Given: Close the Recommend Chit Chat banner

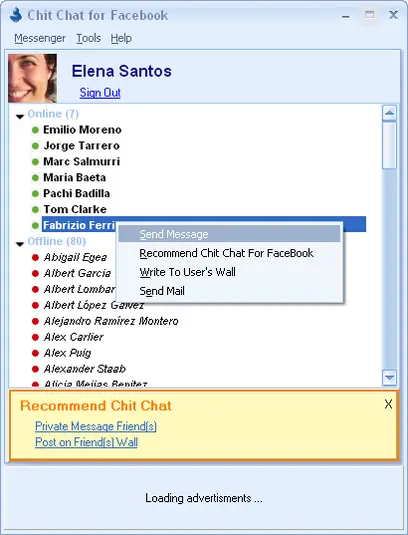Looking at the screenshot, I should coord(388,404).
